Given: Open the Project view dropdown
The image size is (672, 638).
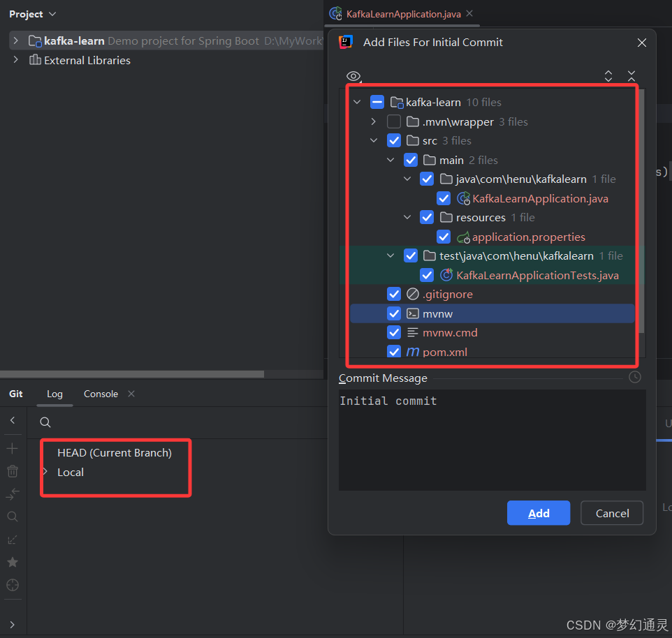Looking at the screenshot, I should [x=33, y=14].
